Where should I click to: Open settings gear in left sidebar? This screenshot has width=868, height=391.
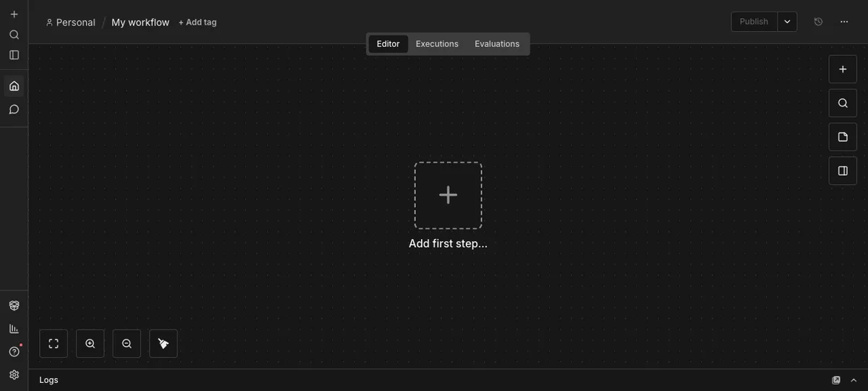pos(14,375)
